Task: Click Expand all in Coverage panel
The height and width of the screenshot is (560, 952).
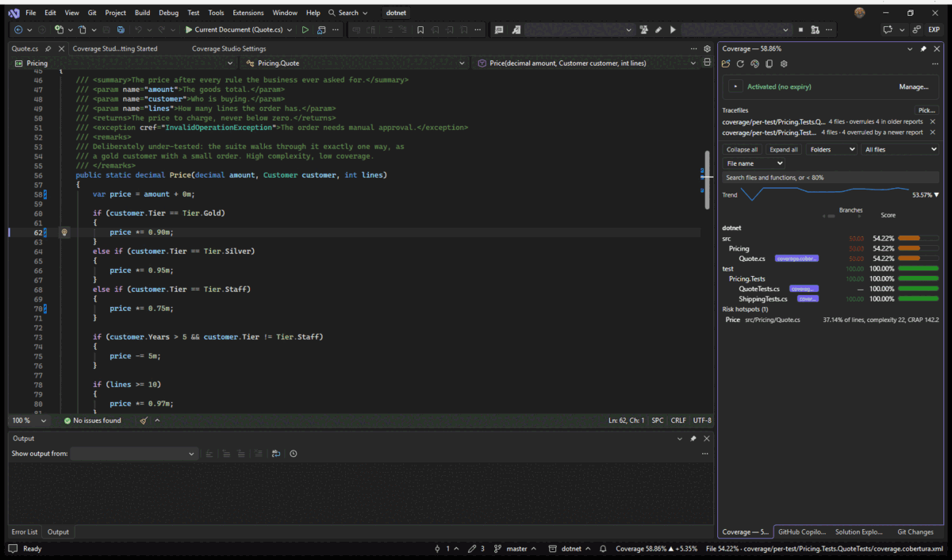Action: pos(784,149)
